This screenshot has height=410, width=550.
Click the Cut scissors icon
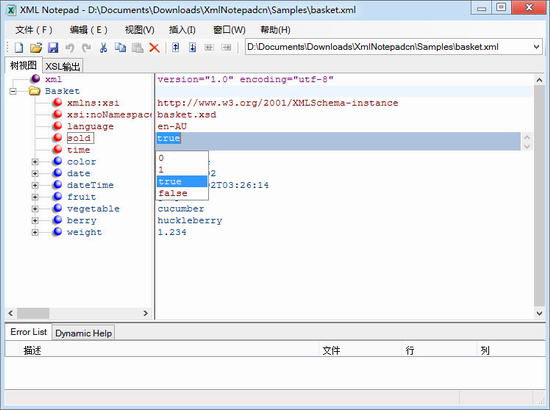tap(103, 47)
